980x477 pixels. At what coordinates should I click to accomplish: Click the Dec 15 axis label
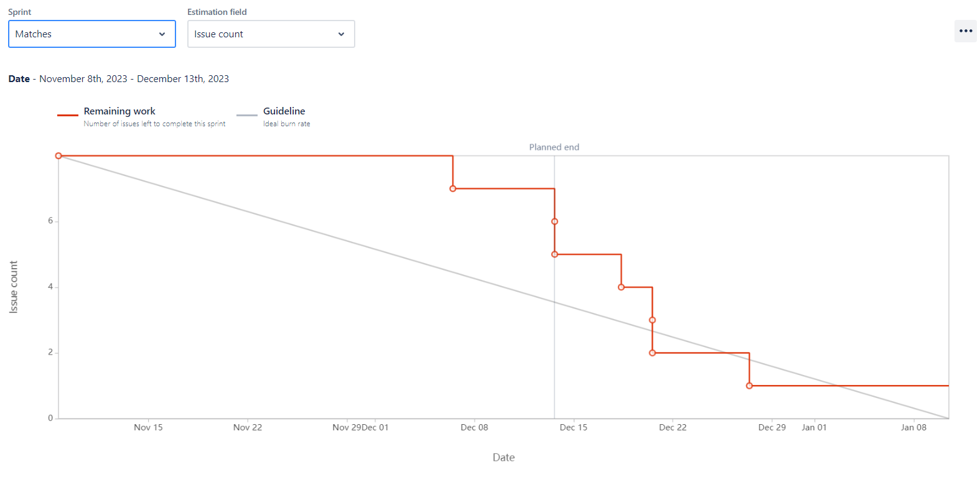coord(573,427)
